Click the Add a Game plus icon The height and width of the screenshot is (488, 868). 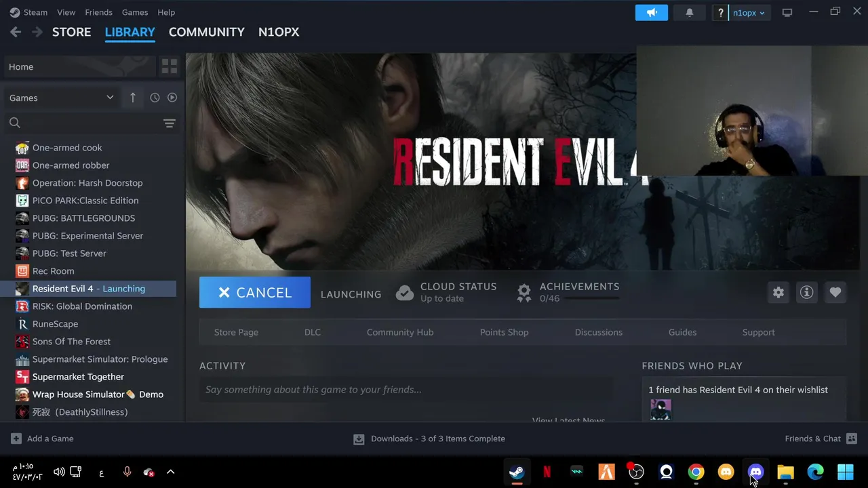[x=16, y=439]
